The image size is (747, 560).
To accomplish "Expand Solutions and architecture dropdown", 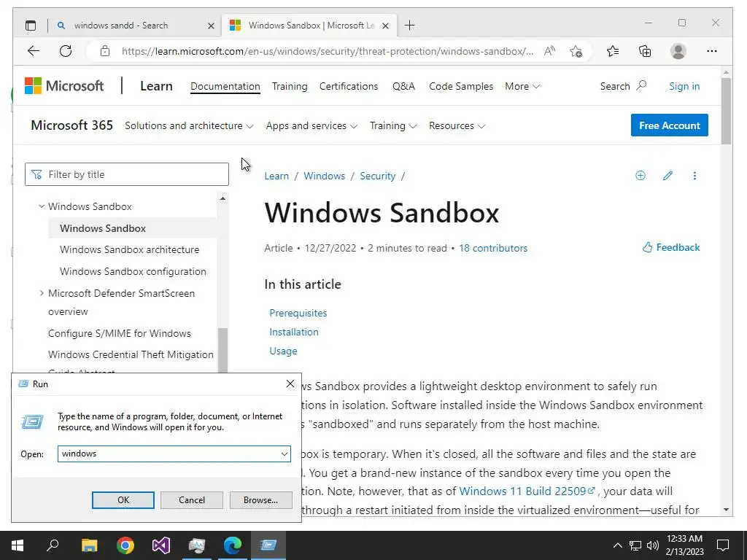I will (x=189, y=125).
